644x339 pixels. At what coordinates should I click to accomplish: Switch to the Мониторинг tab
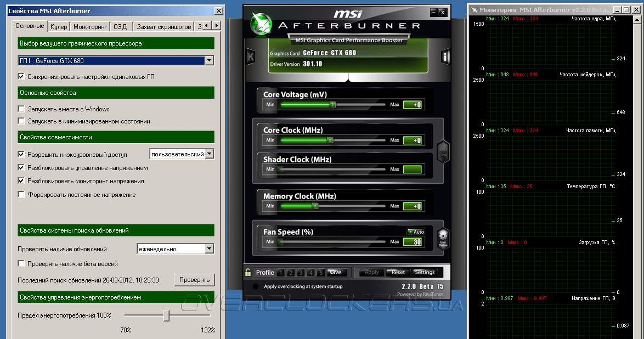(x=90, y=27)
